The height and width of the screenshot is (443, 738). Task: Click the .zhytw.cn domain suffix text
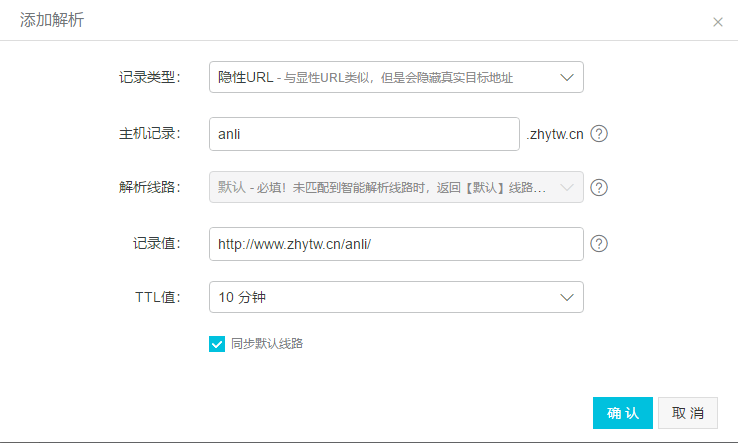pyautogui.click(x=555, y=135)
